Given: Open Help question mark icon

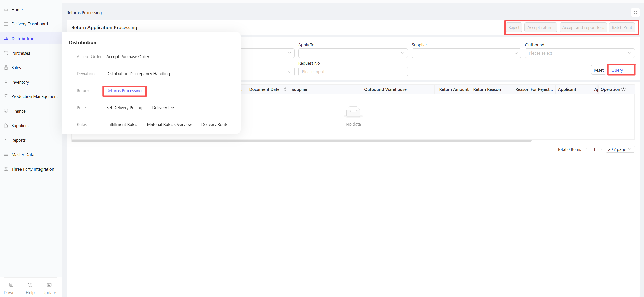Looking at the screenshot, I should (x=30, y=285).
